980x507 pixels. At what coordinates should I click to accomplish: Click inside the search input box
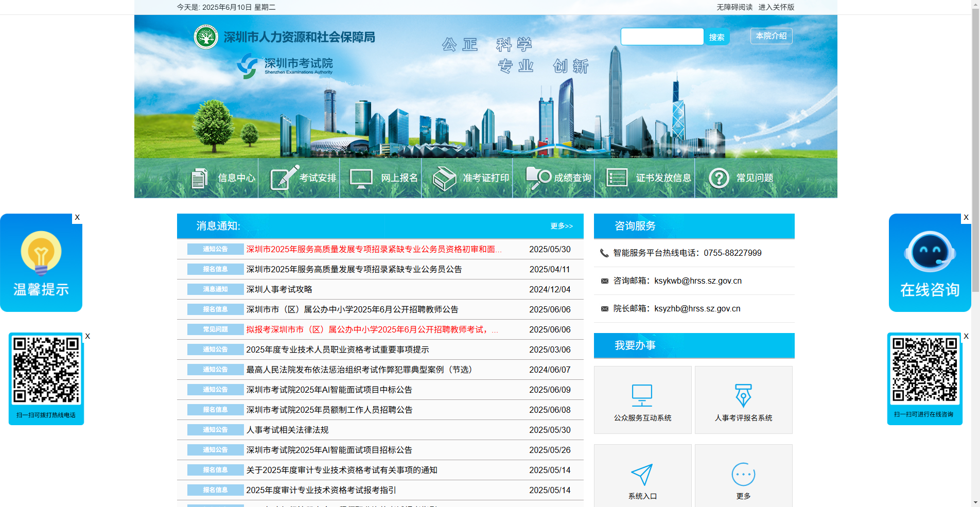click(662, 37)
